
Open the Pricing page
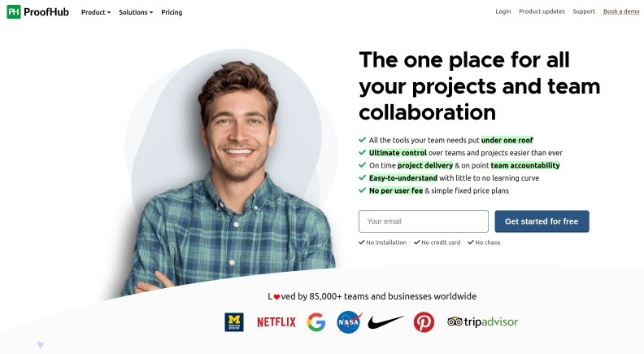coord(172,12)
